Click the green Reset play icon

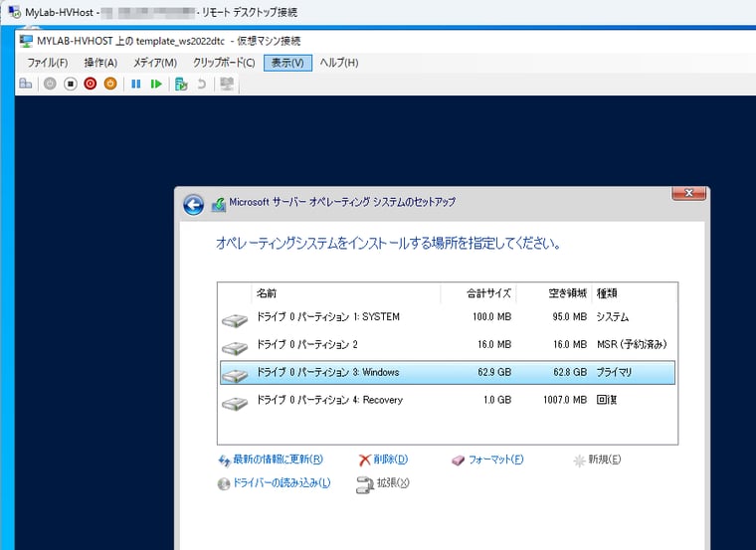point(156,84)
